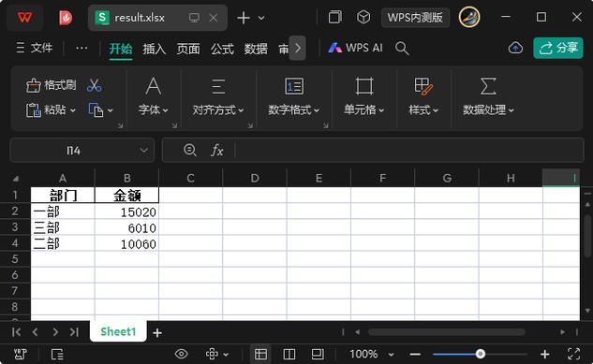Open the 样式 styles group

coord(423,96)
